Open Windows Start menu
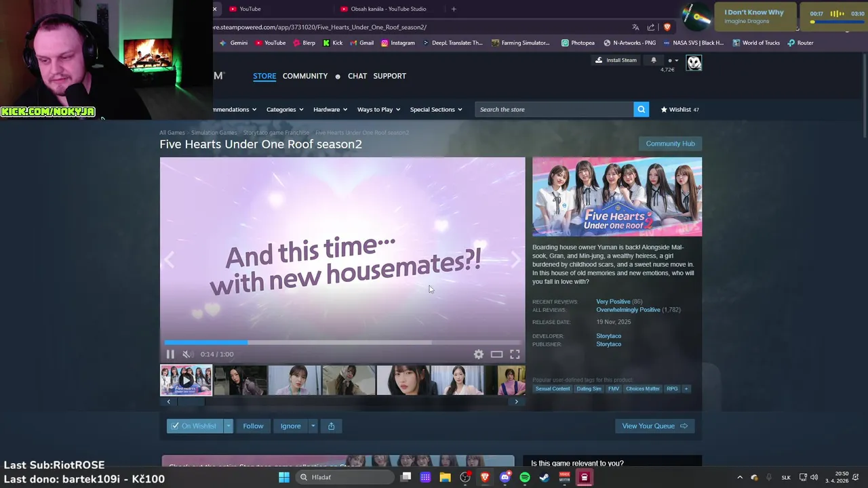Screen dimensions: 868x488 coord(284,477)
